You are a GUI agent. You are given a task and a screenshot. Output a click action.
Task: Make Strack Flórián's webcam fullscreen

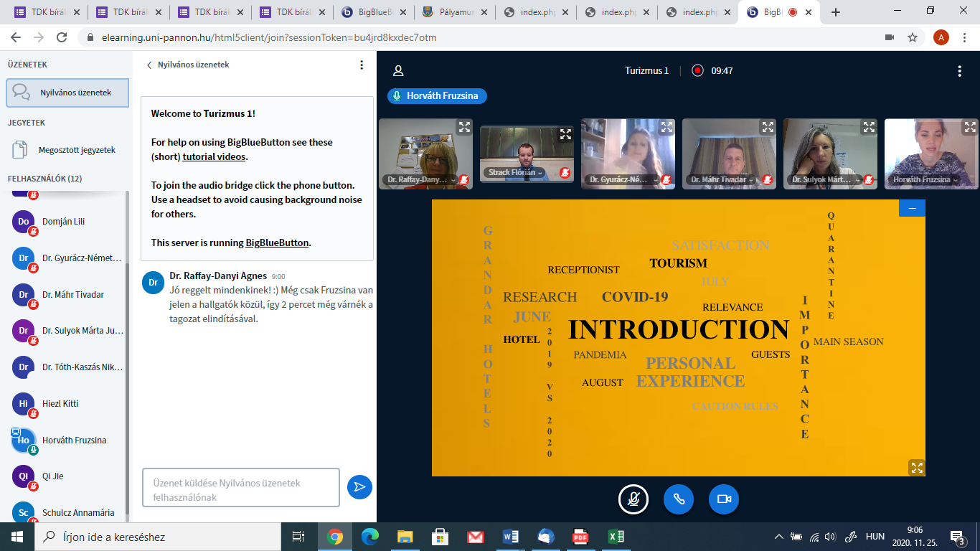coord(565,133)
